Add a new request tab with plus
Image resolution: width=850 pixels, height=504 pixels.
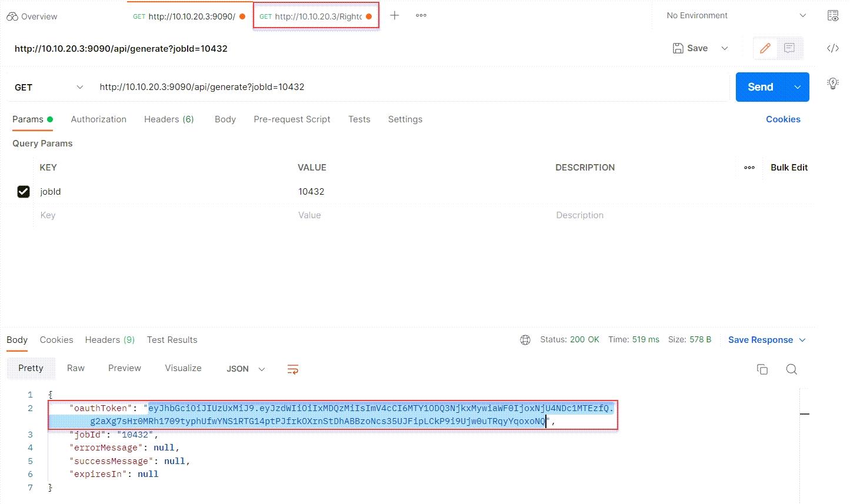395,15
